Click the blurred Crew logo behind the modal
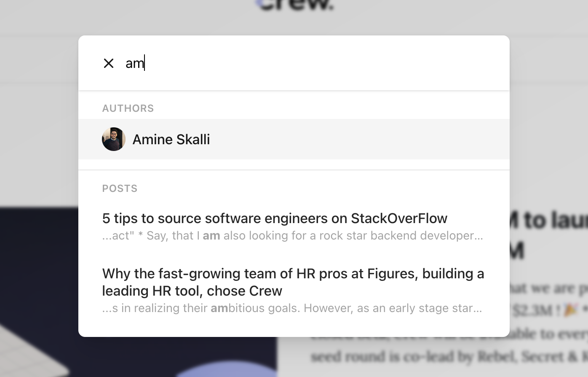The width and height of the screenshot is (588, 377). coord(295,5)
